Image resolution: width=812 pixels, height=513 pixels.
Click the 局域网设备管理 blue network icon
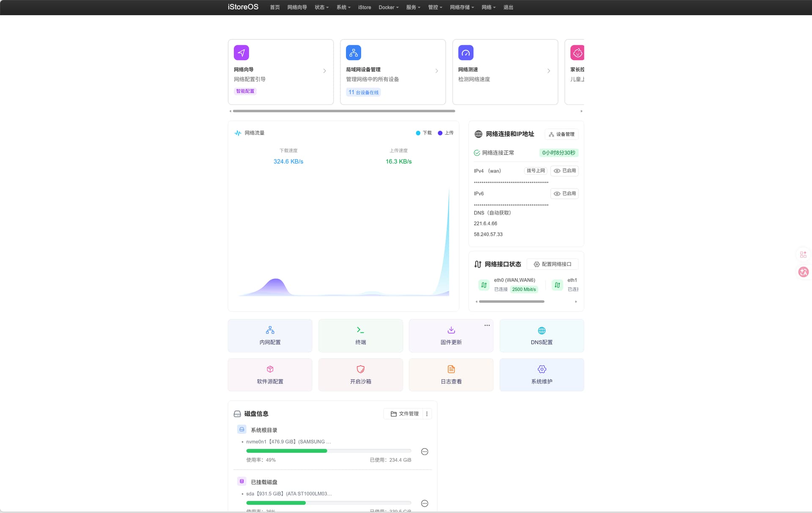coord(353,53)
